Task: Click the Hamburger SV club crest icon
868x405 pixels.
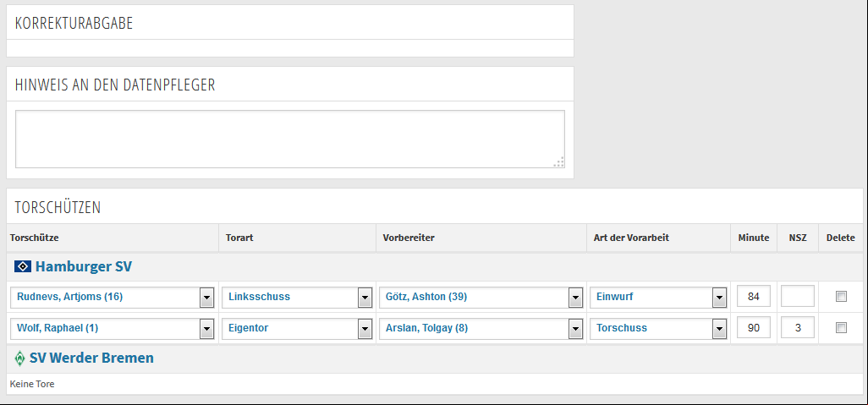Action: [x=22, y=266]
